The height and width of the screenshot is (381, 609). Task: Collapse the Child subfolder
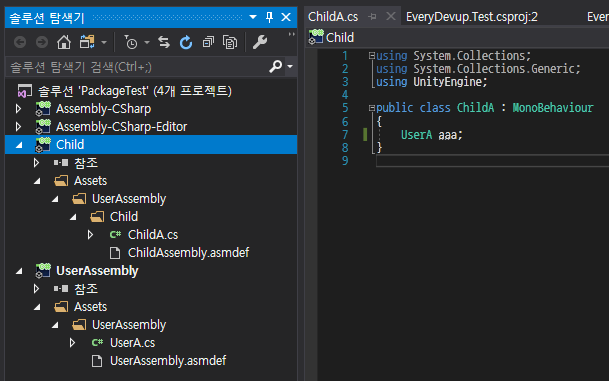pyautogui.click(x=73, y=217)
